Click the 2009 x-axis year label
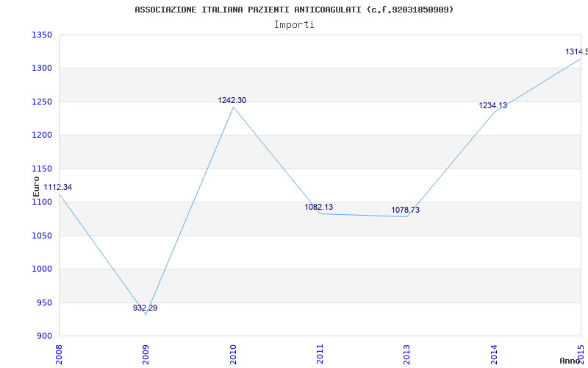This screenshot has width=588, height=368. pos(146,354)
